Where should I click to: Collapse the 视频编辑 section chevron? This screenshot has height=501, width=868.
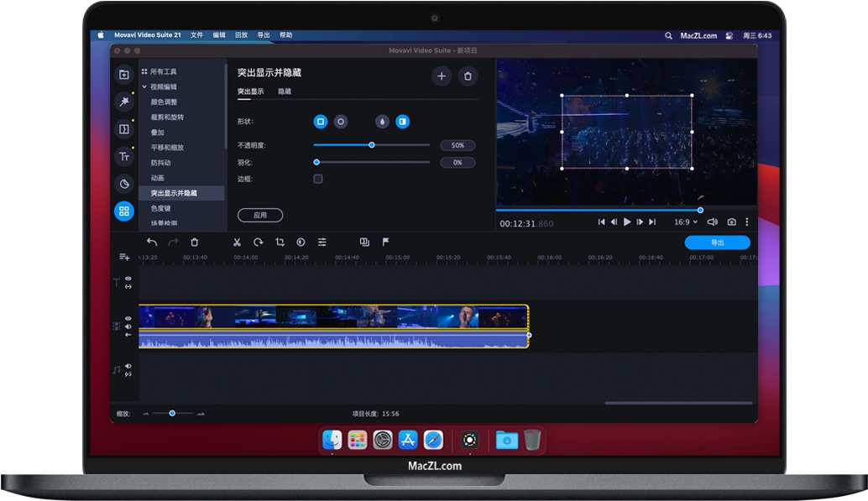(x=144, y=86)
